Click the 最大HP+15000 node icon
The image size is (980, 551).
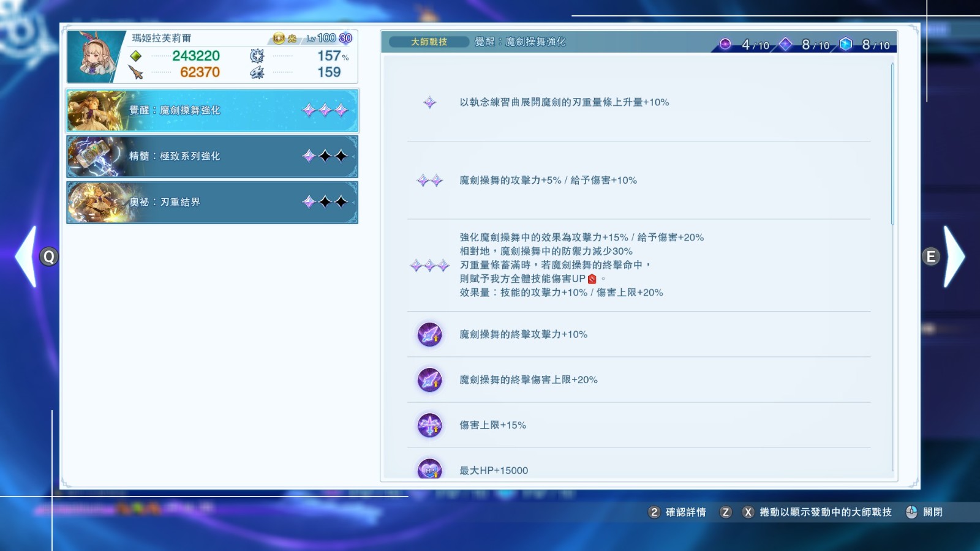click(x=429, y=469)
